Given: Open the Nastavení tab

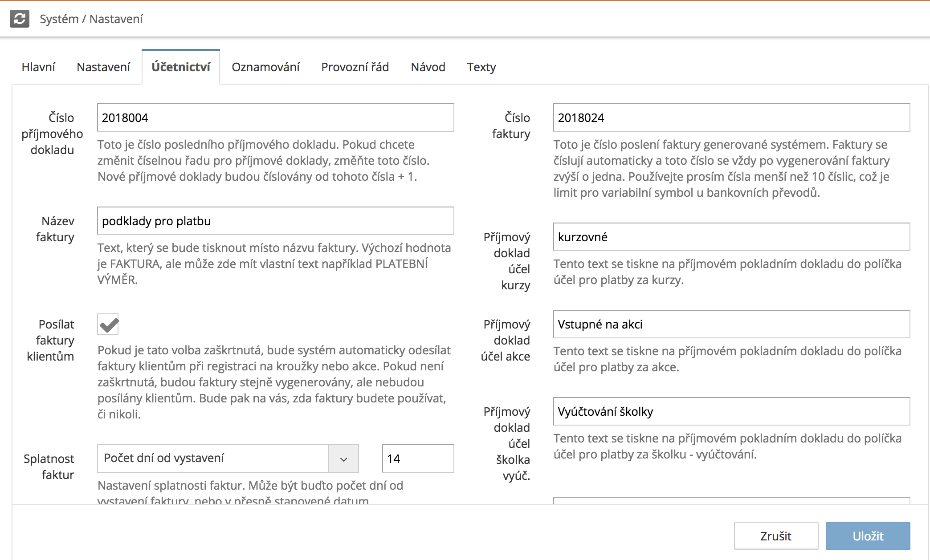Looking at the screenshot, I should point(103,67).
